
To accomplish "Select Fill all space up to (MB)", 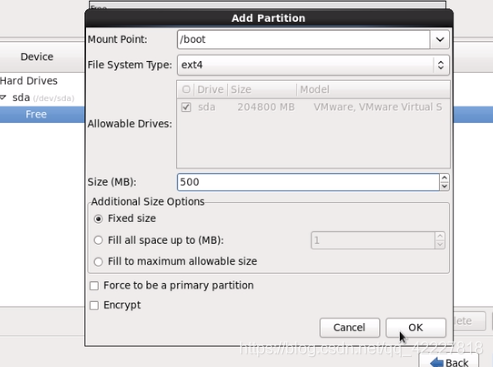I will pos(98,240).
